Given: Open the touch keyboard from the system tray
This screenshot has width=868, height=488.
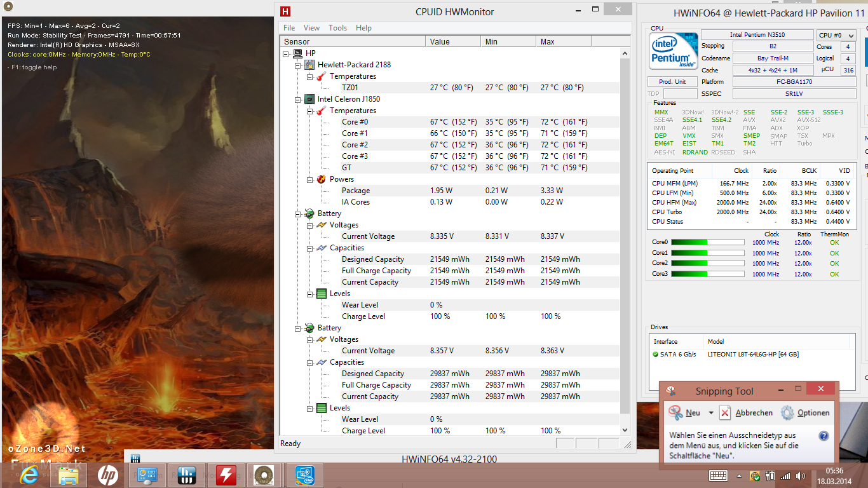Looking at the screenshot, I should [x=719, y=475].
